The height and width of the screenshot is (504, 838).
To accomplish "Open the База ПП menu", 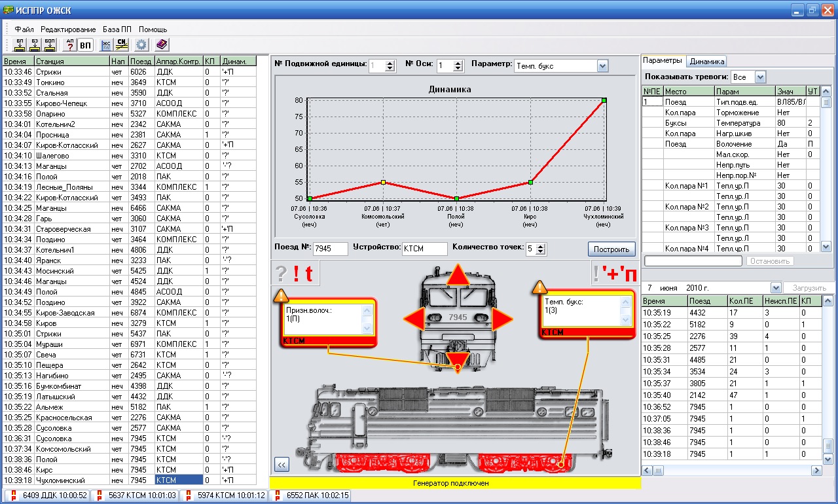I will (x=117, y=29).
